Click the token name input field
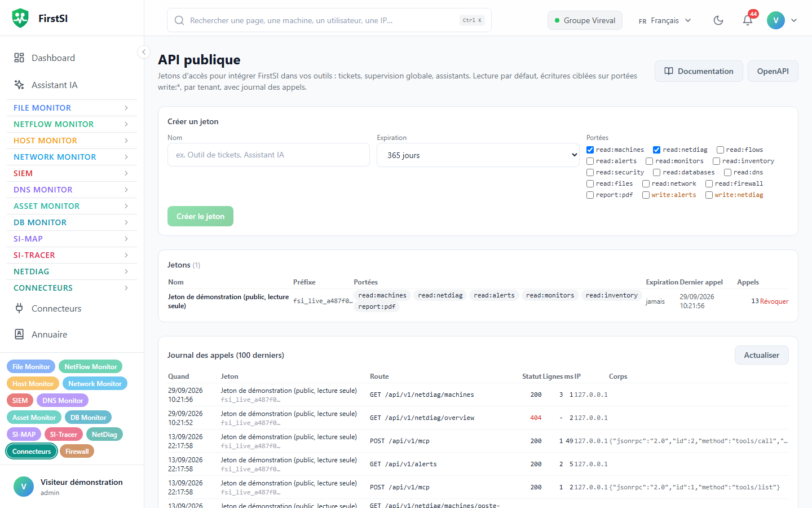Image resolution: width=812 pixels, height=508 pixels. (x=268, y=155)
